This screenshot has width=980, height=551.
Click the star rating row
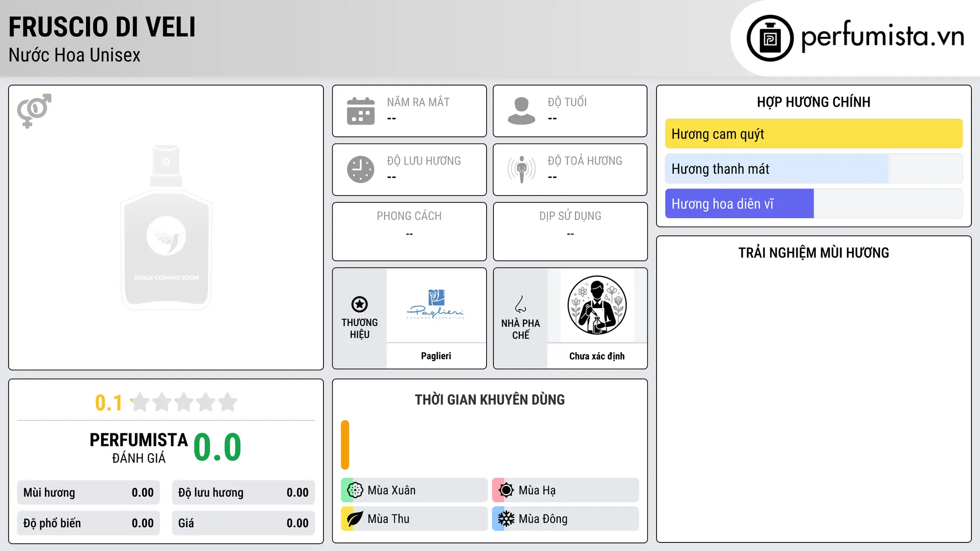pos(184,402)
